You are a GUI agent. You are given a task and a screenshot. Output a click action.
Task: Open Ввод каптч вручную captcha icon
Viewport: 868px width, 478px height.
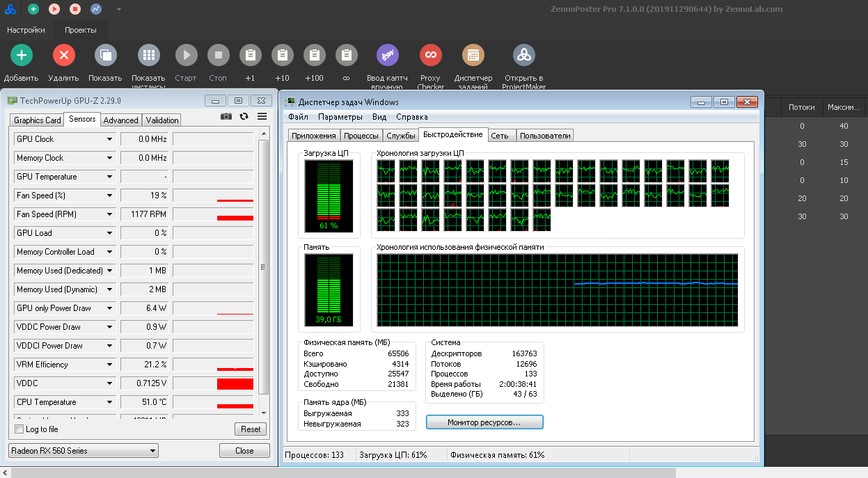(x=388, y=55)
